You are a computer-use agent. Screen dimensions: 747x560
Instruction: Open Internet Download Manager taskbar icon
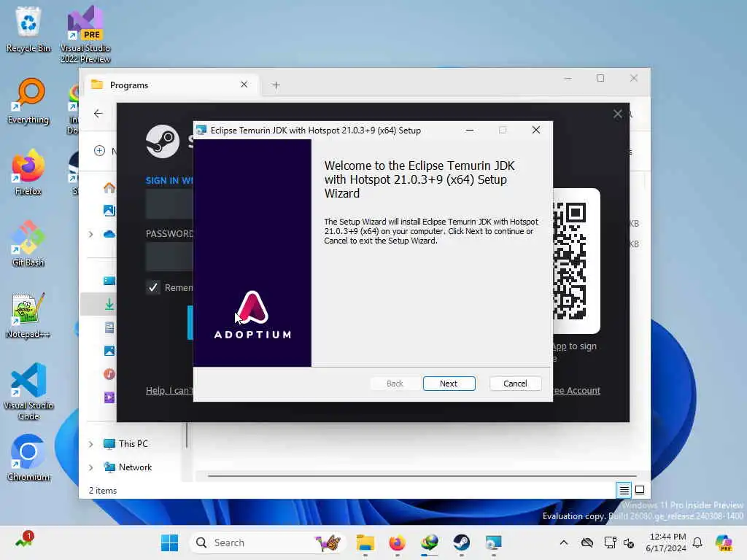pos(429,542)
